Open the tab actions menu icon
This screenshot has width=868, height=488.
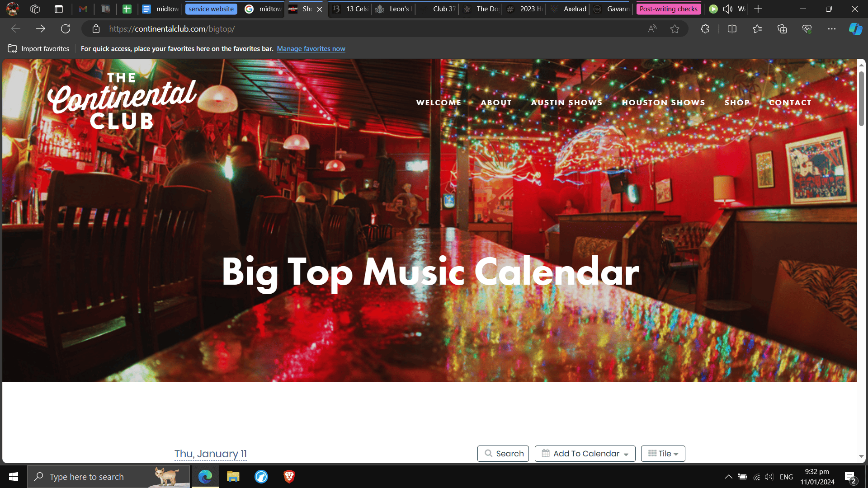coord(59,9)
